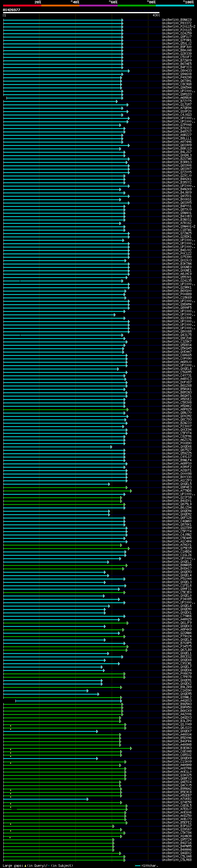Select the UniRef100_Q9M1D3 label
The image size is (197, 868).
[177, 94]
